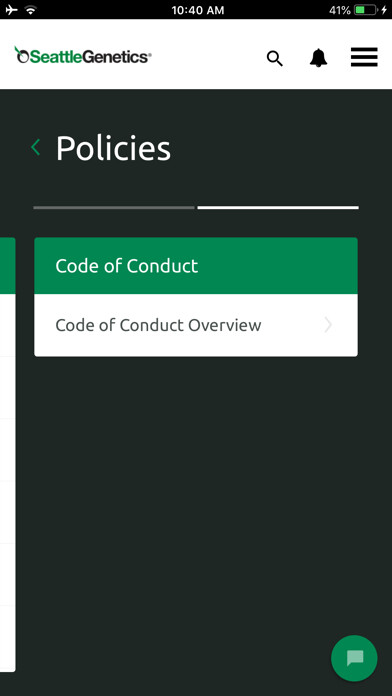Tap the airplane mode icon in status bar
392x696 pixels.
pos(12,10)
